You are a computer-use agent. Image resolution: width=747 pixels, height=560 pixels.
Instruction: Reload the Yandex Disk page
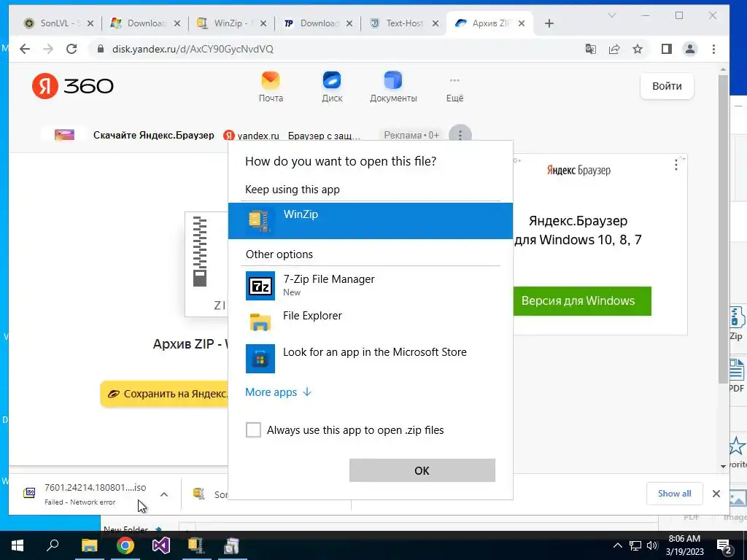tap(71, 49)
